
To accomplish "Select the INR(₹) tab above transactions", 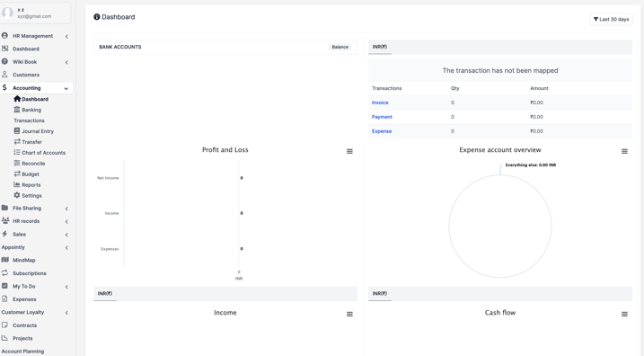I will click(x=380, y=47).
